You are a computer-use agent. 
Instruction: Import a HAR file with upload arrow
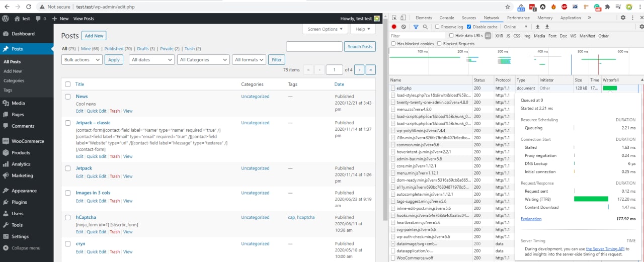537,27
